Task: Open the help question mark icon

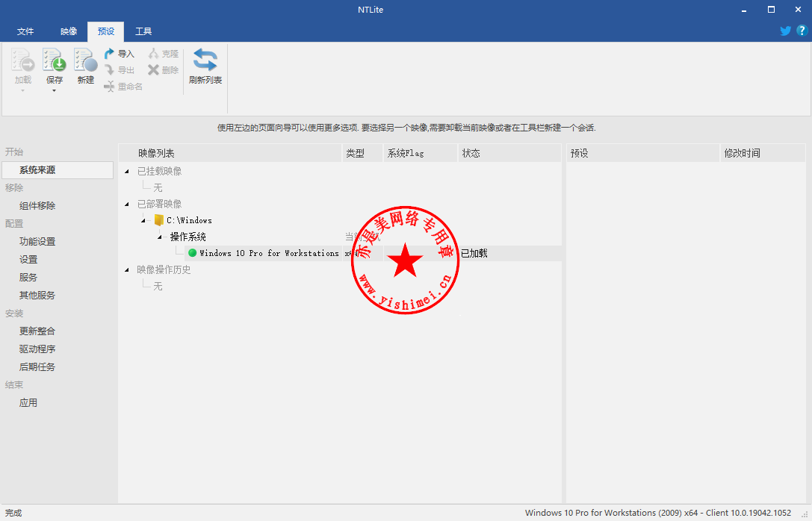Action: 802,31
